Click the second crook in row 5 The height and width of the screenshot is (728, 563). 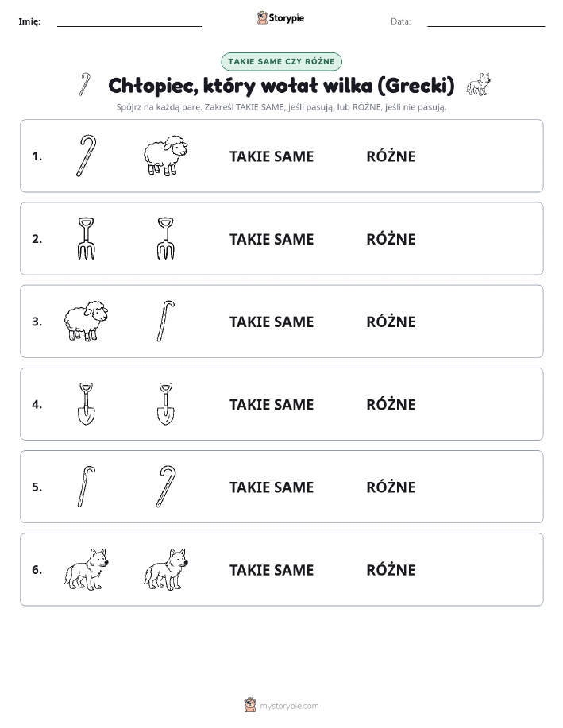pyautogui.click(x=165, y=486)
